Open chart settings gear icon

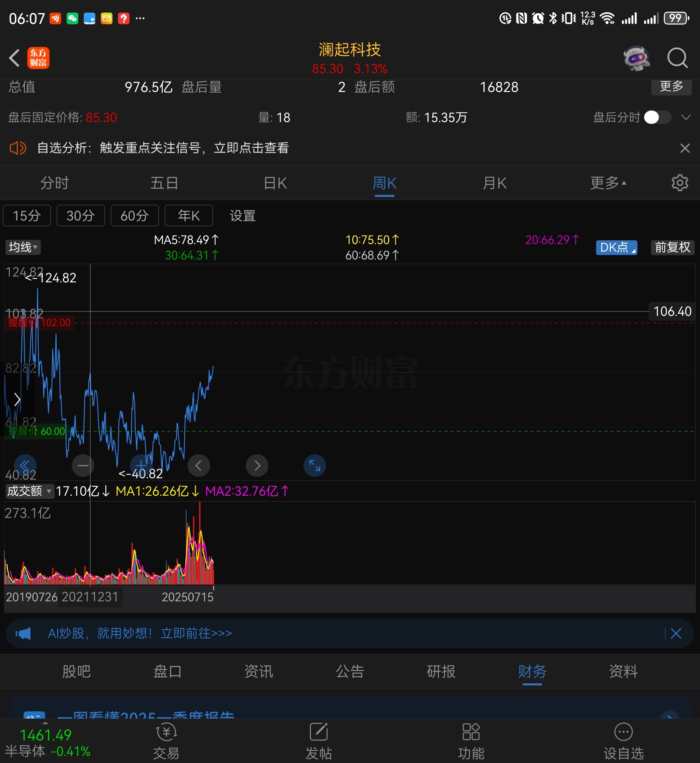[680, 183]
